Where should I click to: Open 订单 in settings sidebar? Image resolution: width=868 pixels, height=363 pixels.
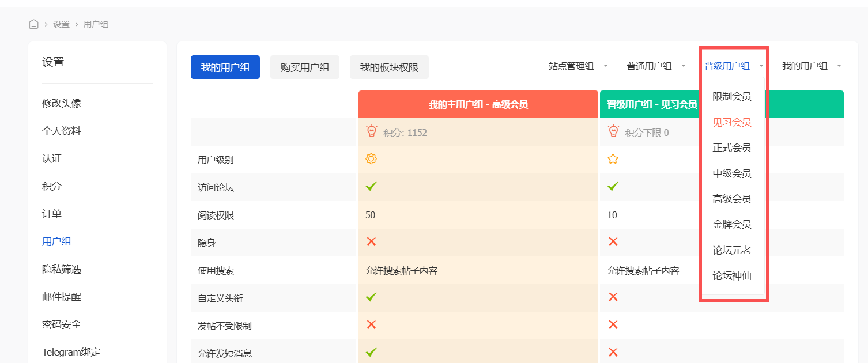52,214
